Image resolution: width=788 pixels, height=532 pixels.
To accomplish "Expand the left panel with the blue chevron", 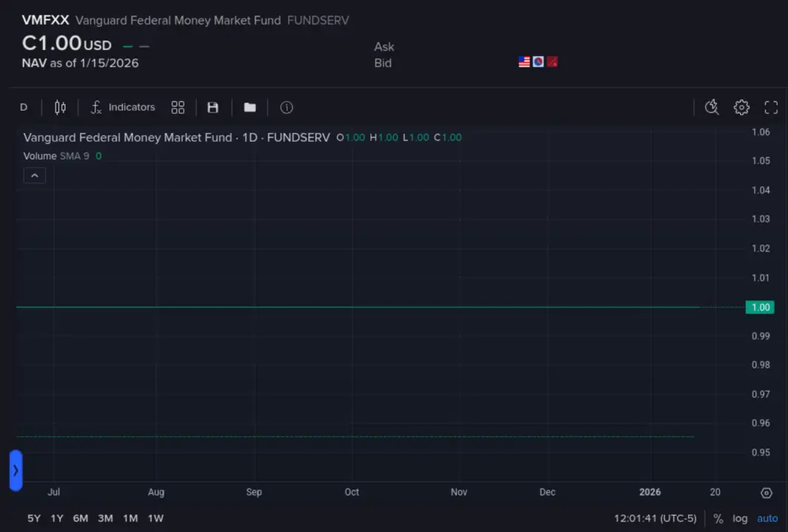I will tap(16, 470).
